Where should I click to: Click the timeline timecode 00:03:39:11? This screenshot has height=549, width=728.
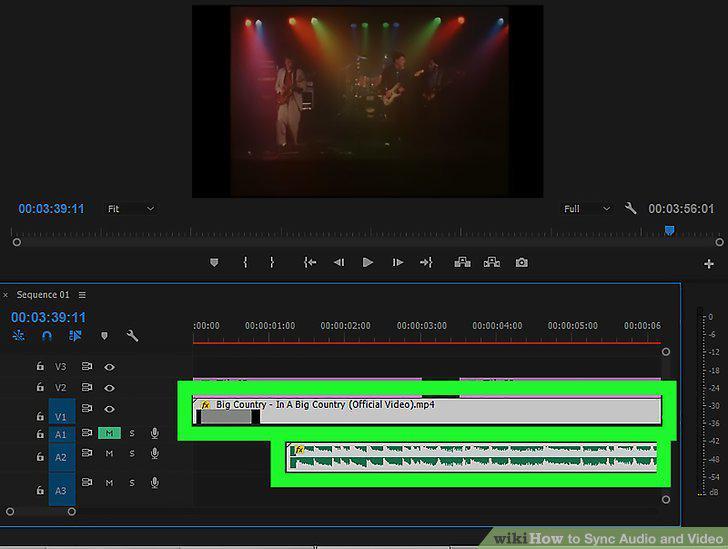point(48,318)
